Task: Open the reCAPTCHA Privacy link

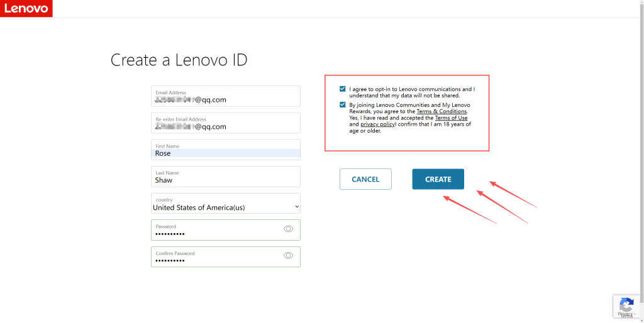Action: [624, 314]
